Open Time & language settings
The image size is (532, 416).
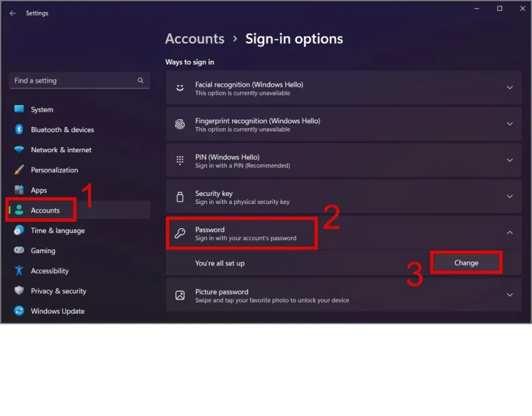(x=79, y=230)
